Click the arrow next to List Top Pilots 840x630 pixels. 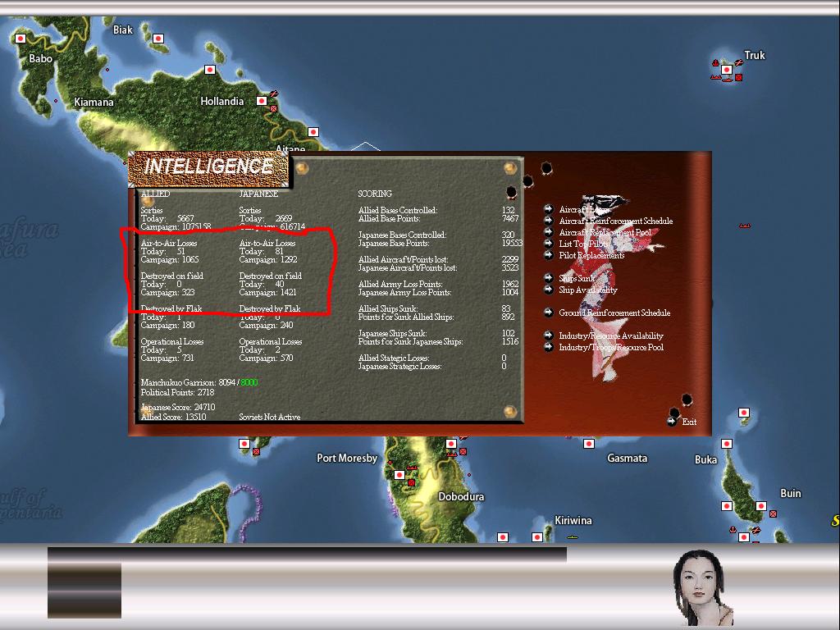click(x=548, y=244)
